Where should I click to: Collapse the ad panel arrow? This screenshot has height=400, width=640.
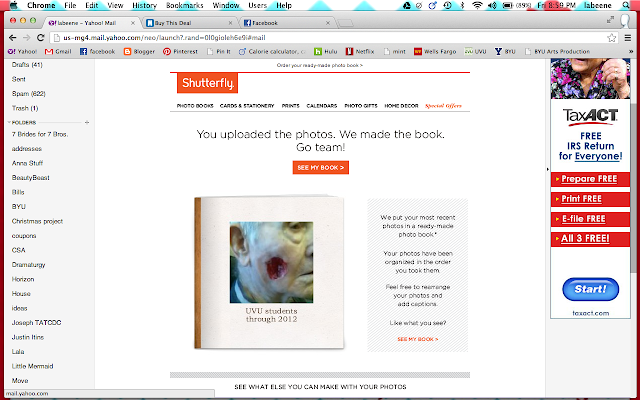[548, 169]
